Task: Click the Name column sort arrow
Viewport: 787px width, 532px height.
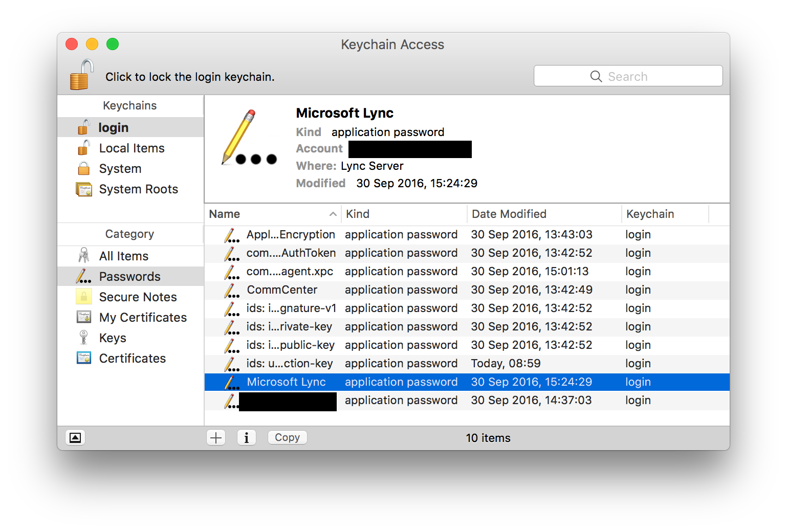Action: coord(333,214)
